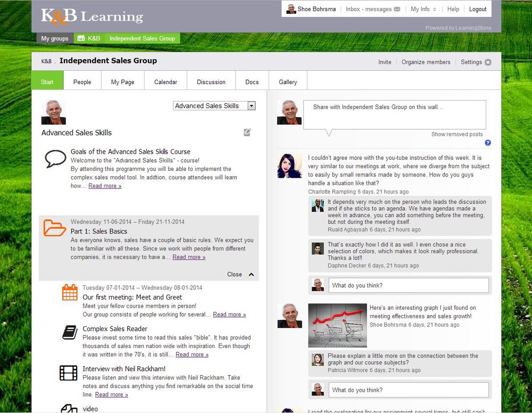Click the K&B group icon in green bar
The height and width of the screenshot is (413, 532).
tap(81, 38)
